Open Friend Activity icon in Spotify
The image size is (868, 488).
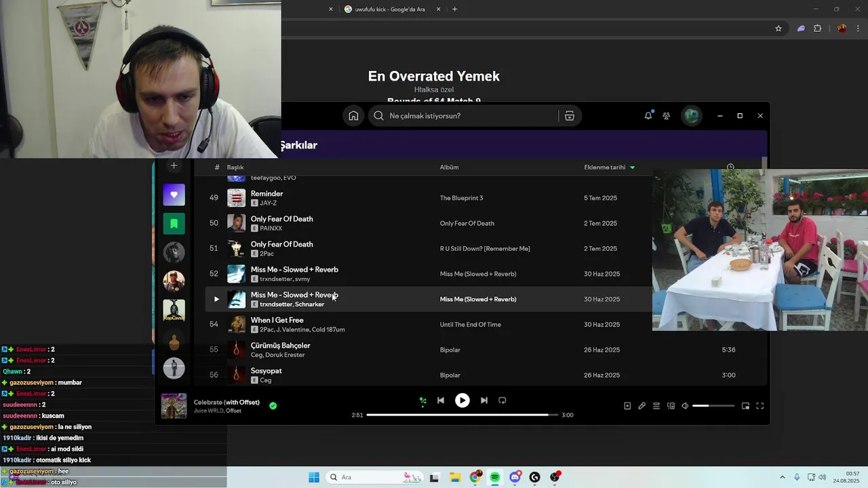click(x=667, y=116)
